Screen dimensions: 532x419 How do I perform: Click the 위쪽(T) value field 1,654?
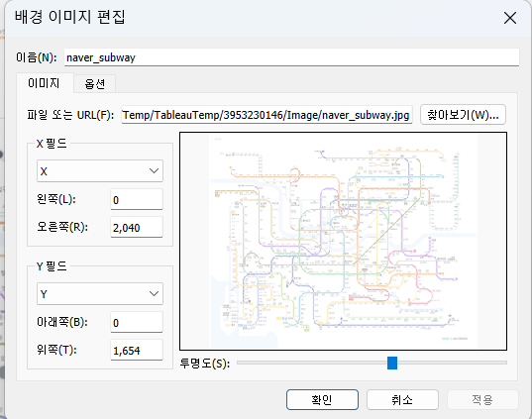[x=137, y=350]
